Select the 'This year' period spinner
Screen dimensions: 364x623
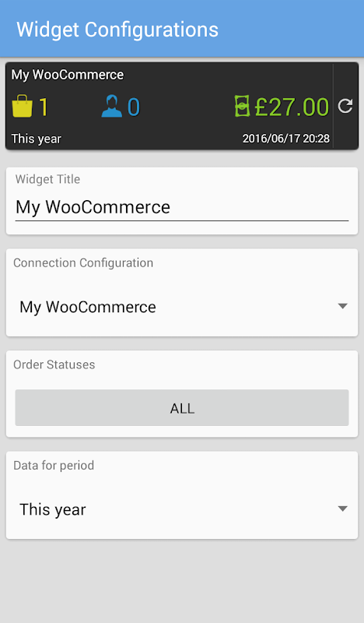coord(182,509)
